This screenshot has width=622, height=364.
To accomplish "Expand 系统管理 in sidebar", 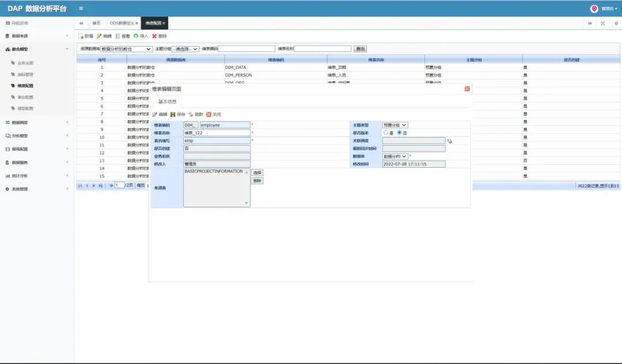I will [37, 189].
